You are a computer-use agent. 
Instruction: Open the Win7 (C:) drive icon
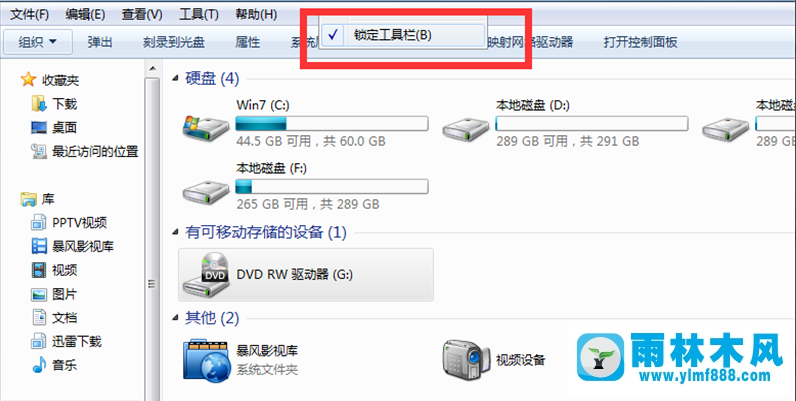[206, 128]
